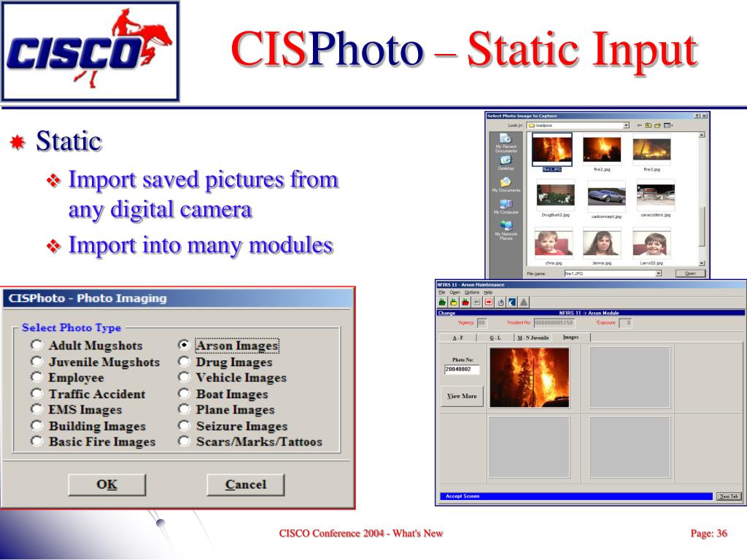Open the Open menu in NFIRS window
The height and width of the screenshot is (560, 747).
click(455, 292)
